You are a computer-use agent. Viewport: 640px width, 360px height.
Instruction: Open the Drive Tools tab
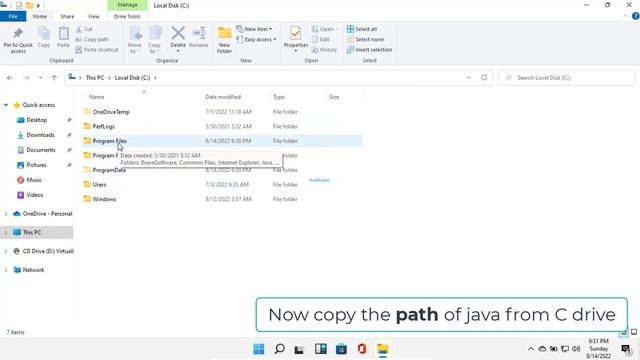point(127,16)
